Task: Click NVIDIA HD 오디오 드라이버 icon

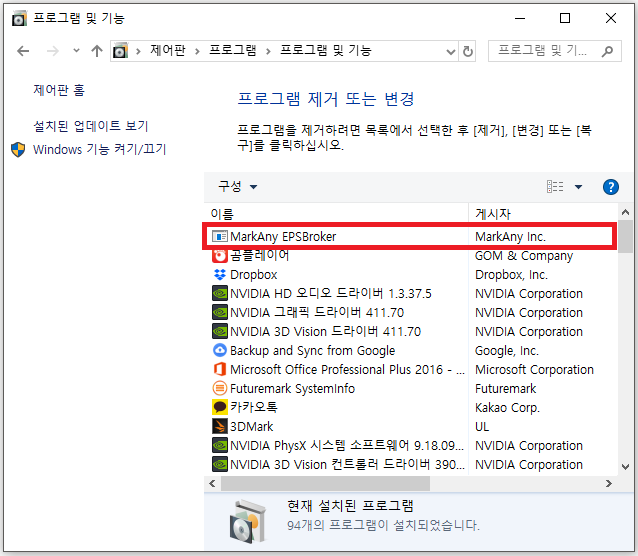Action: pyautogui.click(x=220, y=293)
